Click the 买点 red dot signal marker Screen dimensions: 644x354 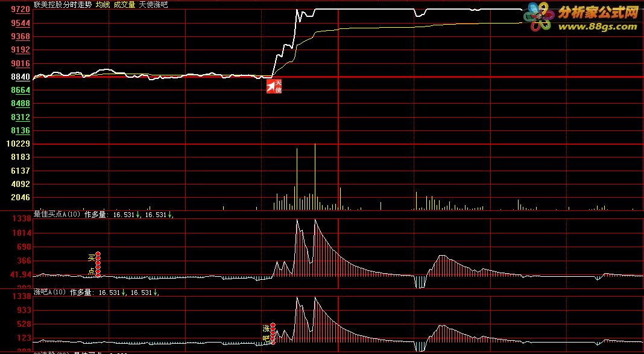point(98,265)
